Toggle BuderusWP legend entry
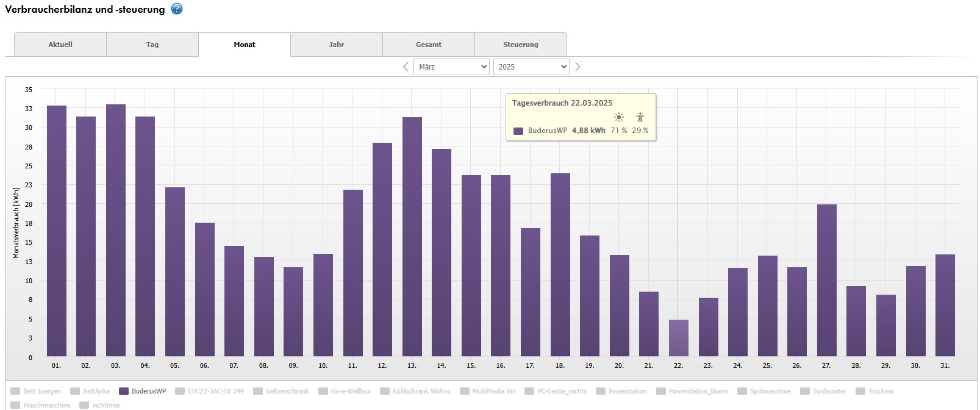Image resolution: width=980 pixels, height=410 pixels. [143, 391]
